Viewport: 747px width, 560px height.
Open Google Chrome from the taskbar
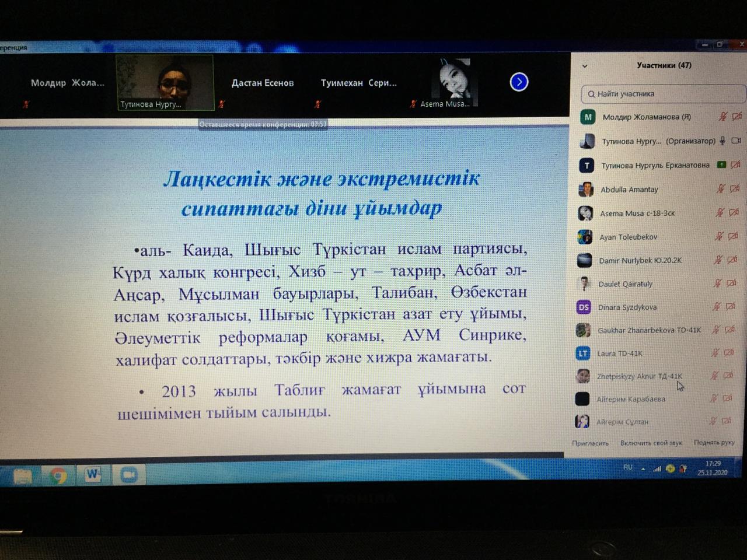tap(58, 476)
